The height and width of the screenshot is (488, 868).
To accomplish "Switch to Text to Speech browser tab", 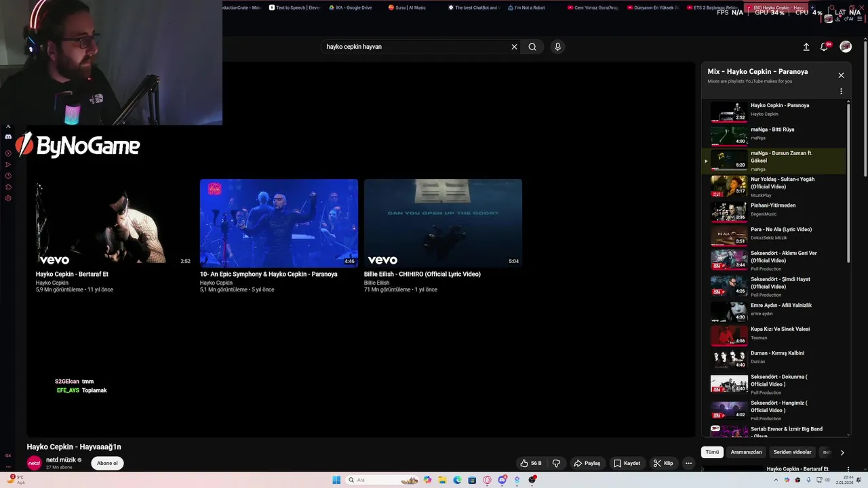I will pyautogui.click(x=294, y=7).
